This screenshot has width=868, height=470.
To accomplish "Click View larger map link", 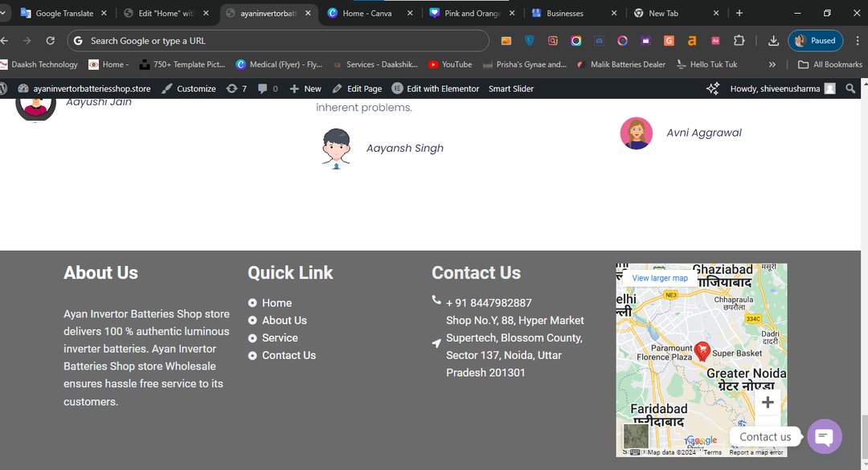I will (x=660, y=278).
